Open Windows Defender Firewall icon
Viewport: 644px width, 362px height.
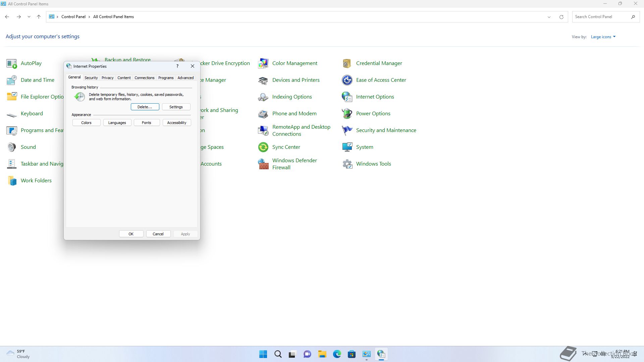[263, 164]
